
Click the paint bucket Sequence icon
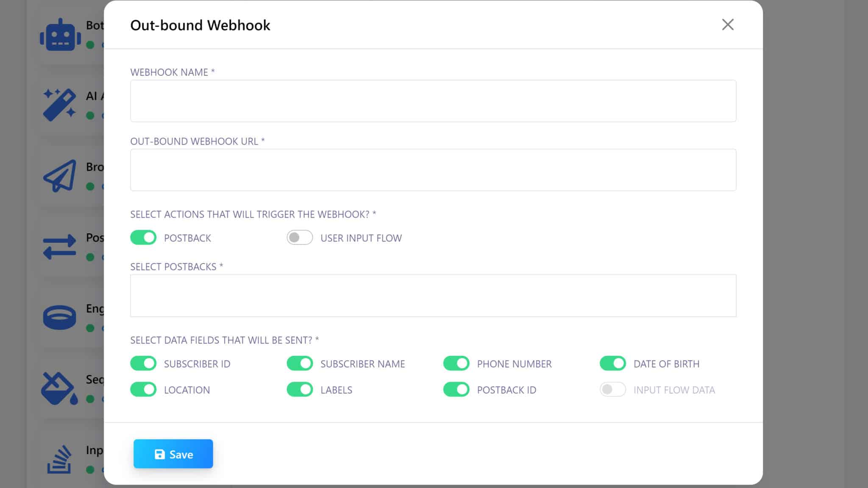pos(59,388)
